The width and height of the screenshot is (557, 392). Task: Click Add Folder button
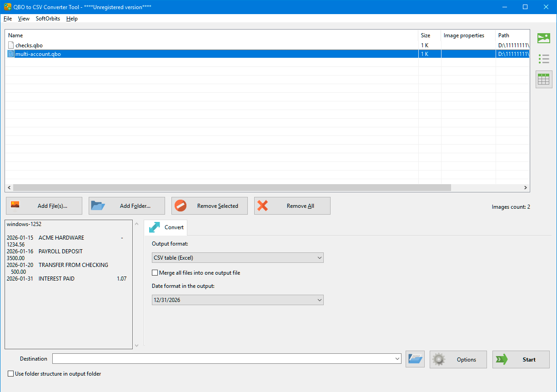[x=127, y=206]
